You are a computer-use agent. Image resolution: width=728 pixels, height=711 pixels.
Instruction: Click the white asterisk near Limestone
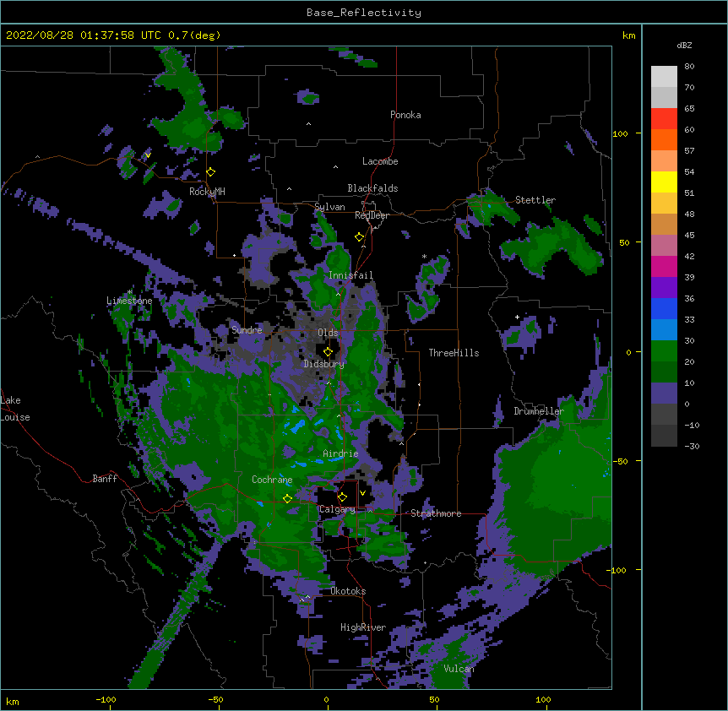point(130,292)
